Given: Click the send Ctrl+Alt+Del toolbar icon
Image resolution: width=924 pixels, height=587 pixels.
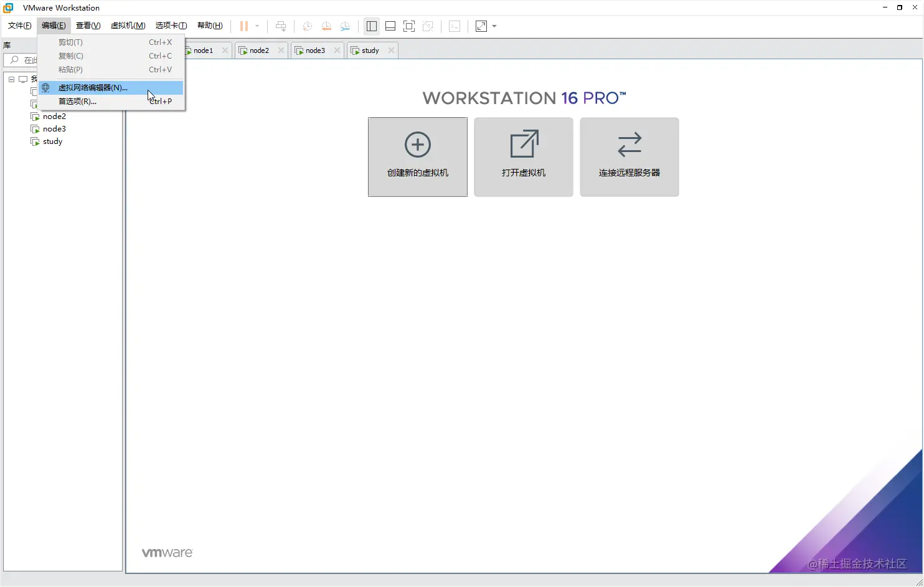Looking at the screenshot, I should click(281, 26).
